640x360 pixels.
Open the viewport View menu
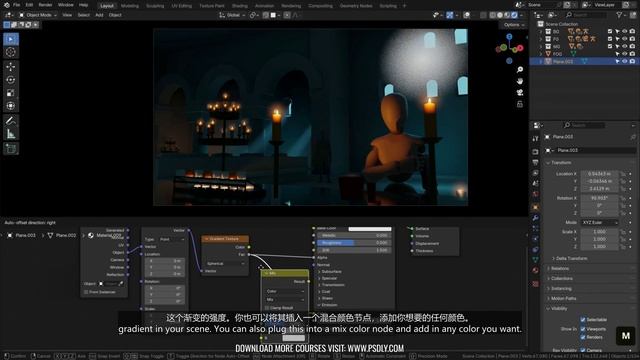[x=67, y=15]
